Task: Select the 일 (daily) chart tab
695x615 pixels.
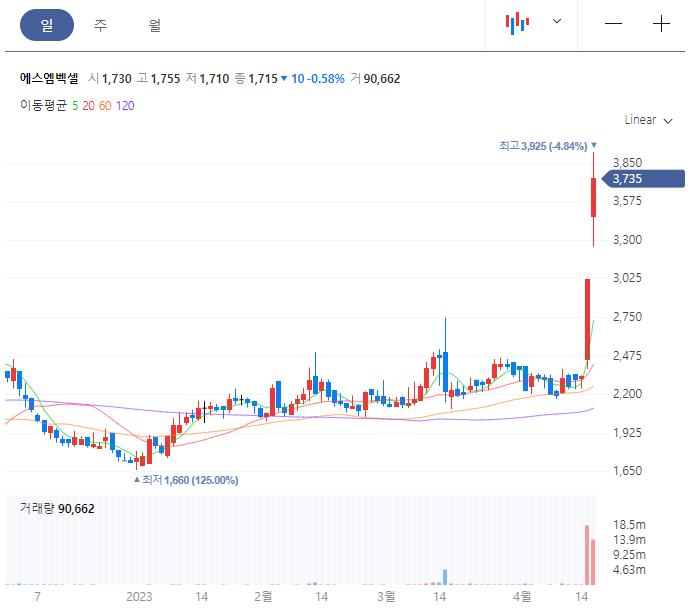Action: [x=47, y=25]
